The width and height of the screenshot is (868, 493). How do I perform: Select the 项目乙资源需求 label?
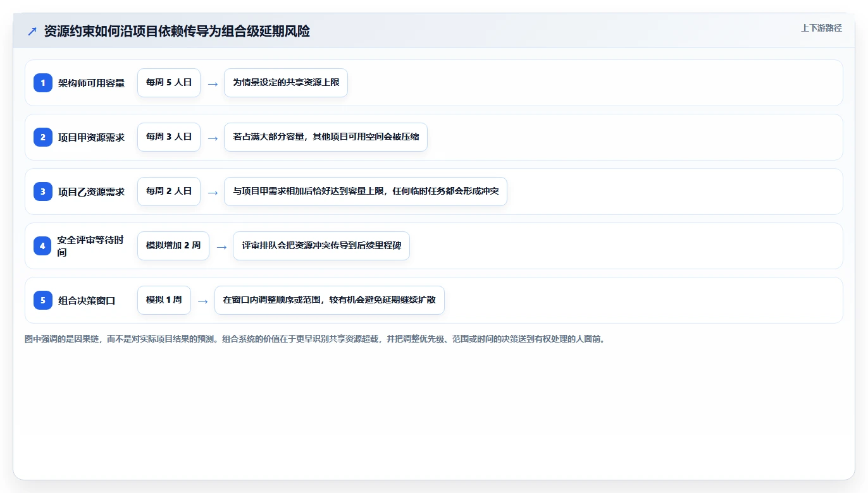click(92, 192)
